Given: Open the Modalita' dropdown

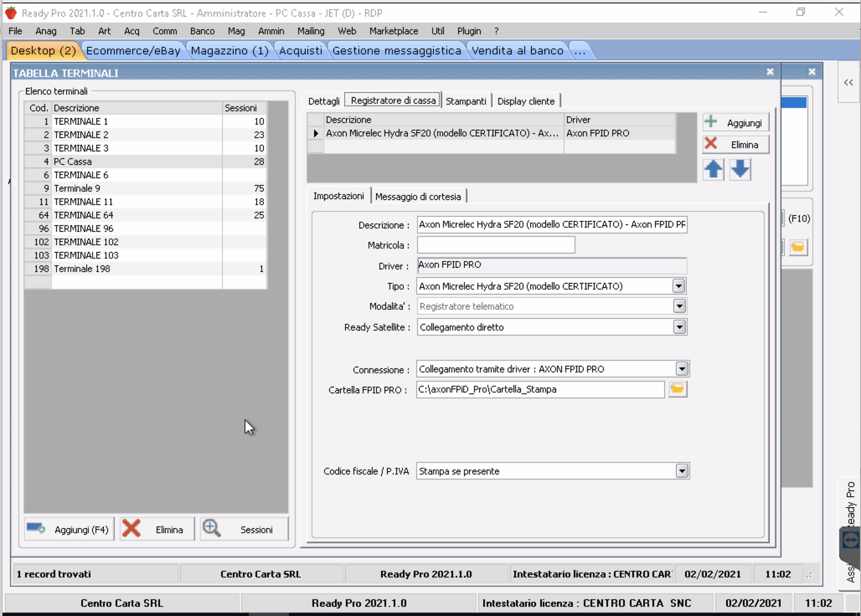Looking at the screenshot, I should (x=679, y=306).
